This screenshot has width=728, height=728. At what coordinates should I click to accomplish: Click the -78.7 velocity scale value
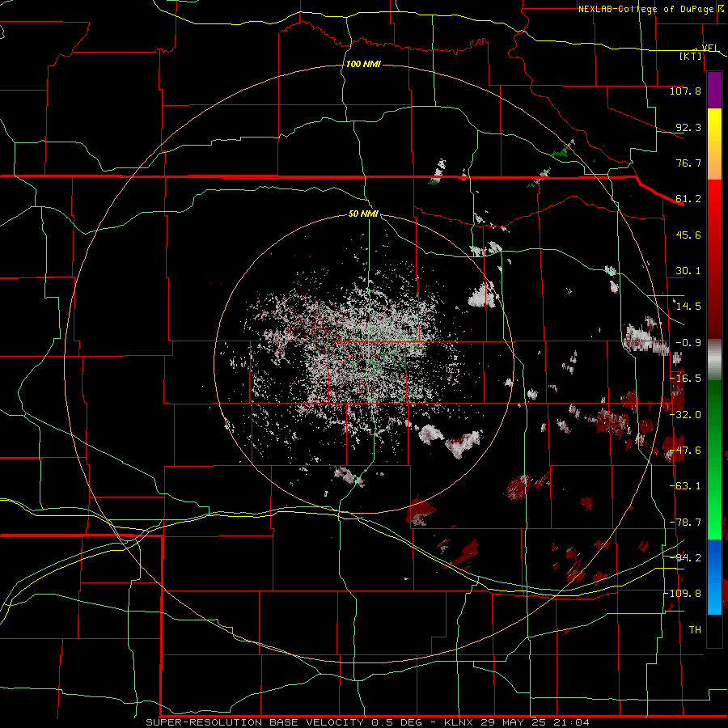coord(686,523)
